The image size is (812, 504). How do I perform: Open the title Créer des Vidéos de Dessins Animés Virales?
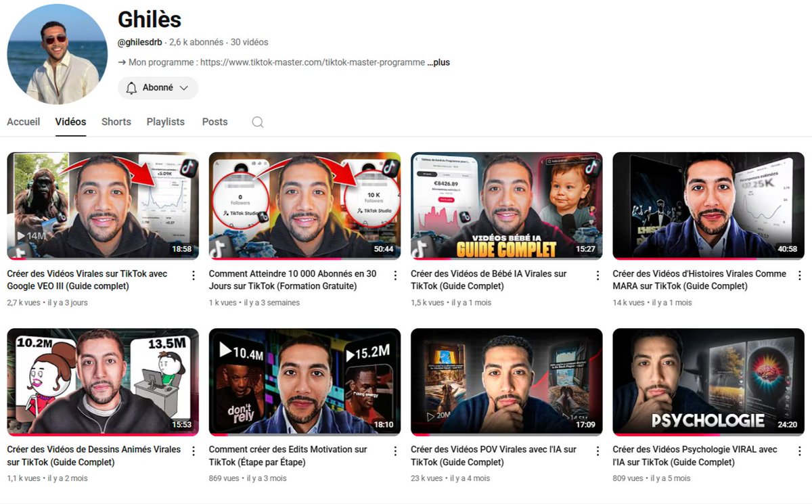[94, 456]
